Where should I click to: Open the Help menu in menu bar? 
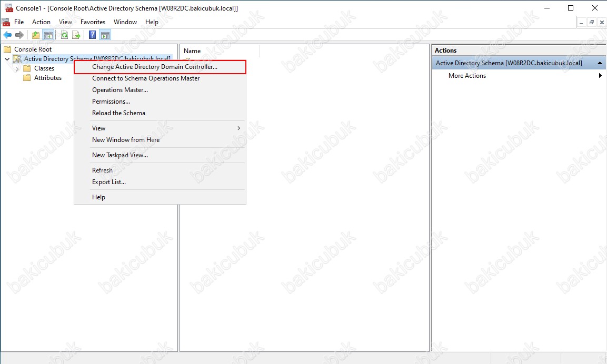click(152, 22)
